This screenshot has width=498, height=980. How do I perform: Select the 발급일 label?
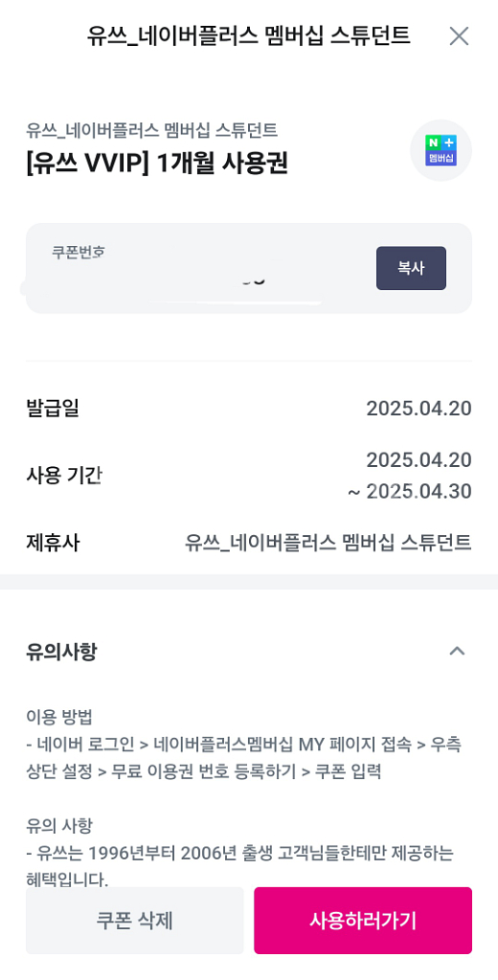click(x=54, y=408)
